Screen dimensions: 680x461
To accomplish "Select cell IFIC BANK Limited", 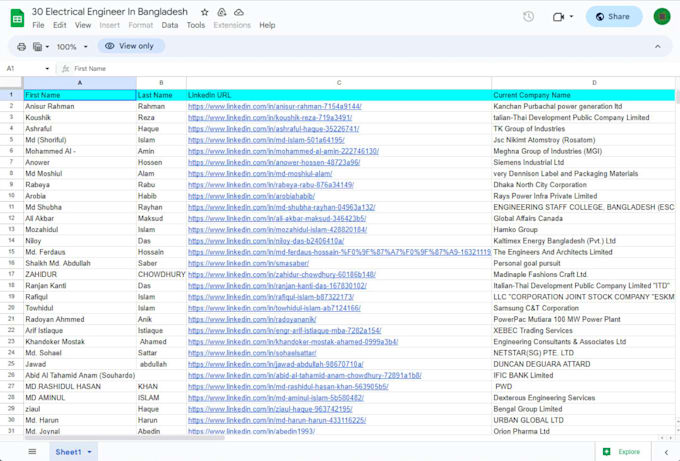I will (584, 375).
